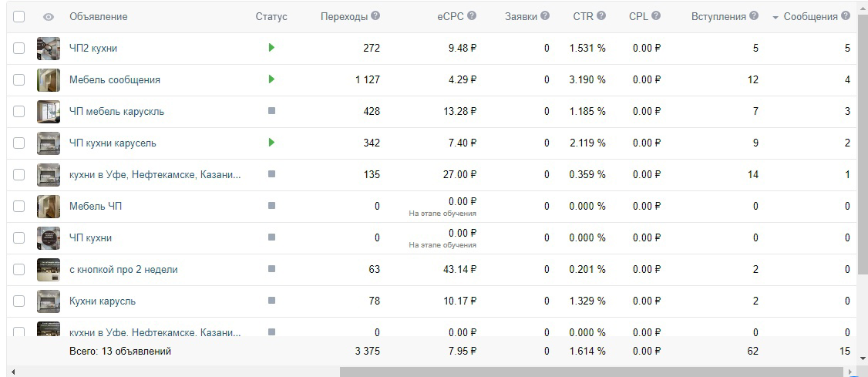The height and width of the screenshot is (377, 868).
Task: Click help icon next to CTR
Action: point(601,16)
